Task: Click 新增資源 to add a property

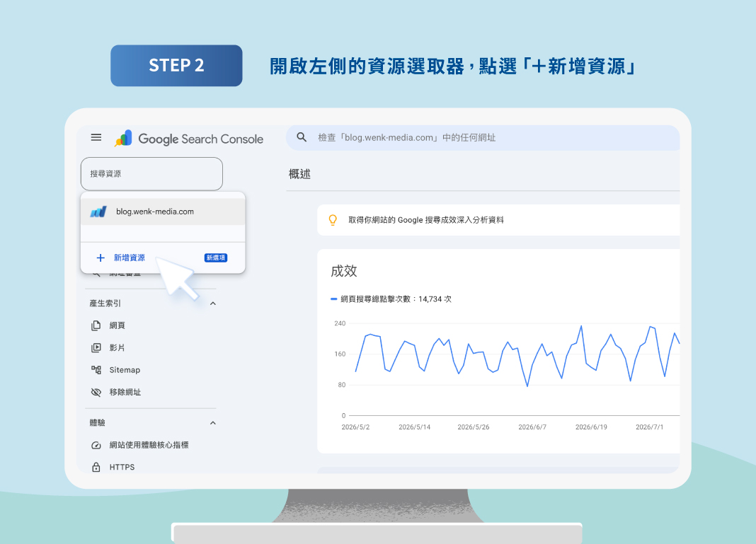Action: click(x=130, y=257)
